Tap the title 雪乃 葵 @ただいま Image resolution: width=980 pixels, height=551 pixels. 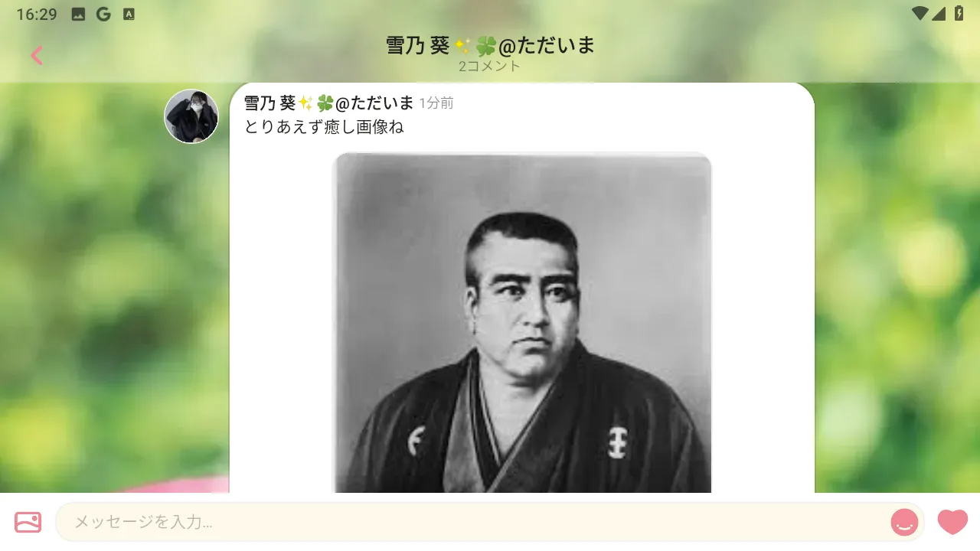[490, 45]
